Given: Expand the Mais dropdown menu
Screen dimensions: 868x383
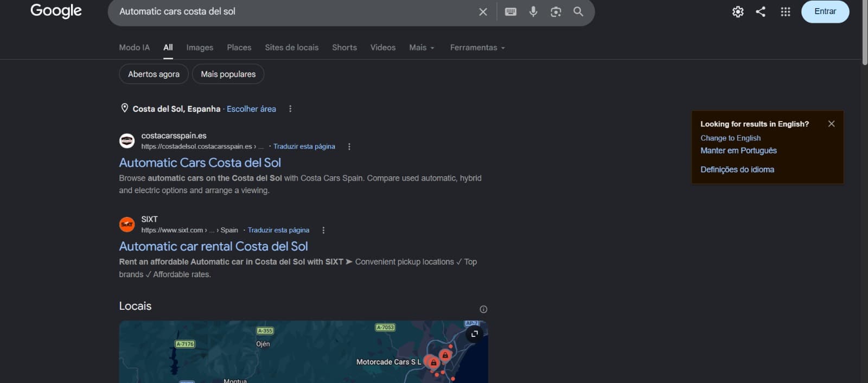Looking at the screenshot, I should point(422,48).
